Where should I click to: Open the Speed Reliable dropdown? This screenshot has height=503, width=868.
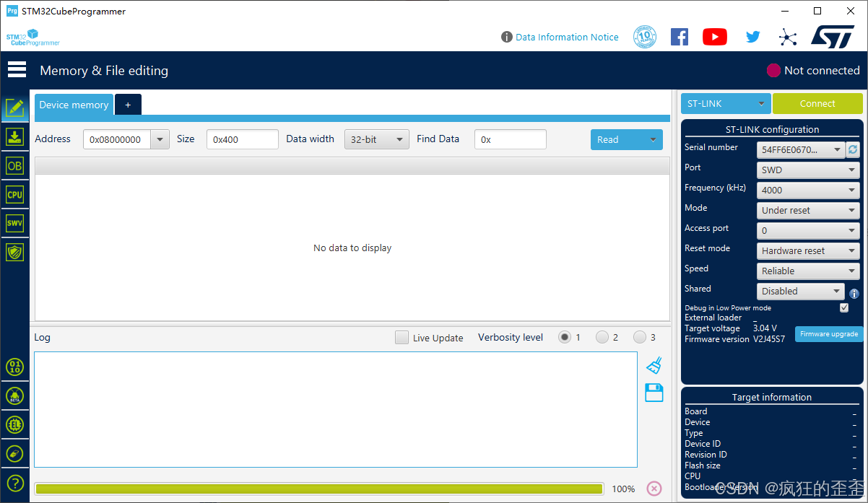coord(808,271)
